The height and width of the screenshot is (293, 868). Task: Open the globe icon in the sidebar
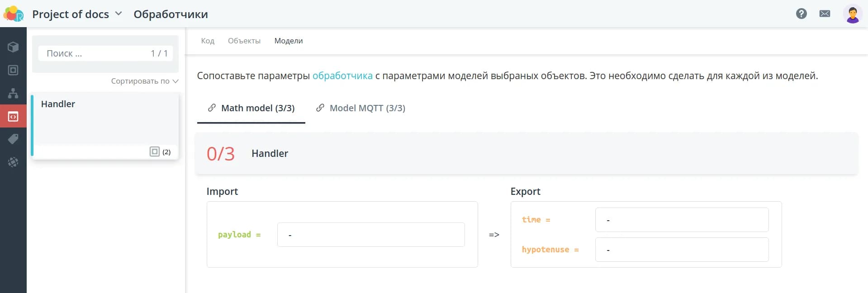click(x=13, y=162)
